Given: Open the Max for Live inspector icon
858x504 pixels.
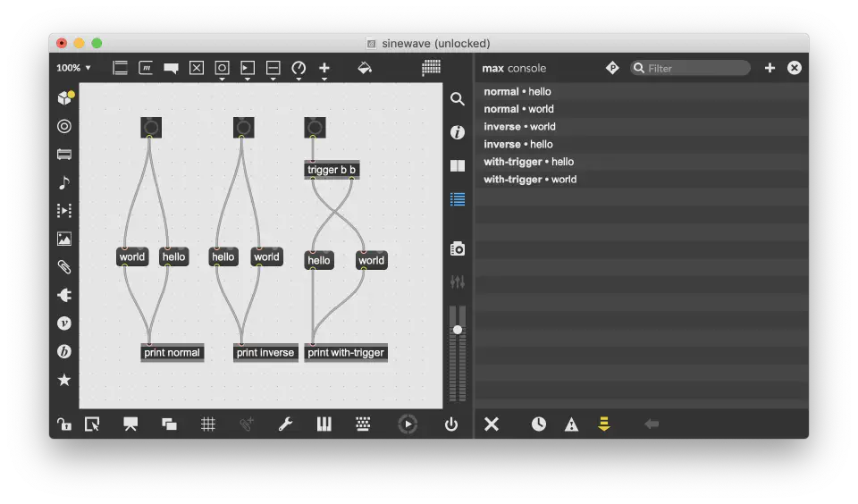Looking at the screenshot, I should click(458, 132).
